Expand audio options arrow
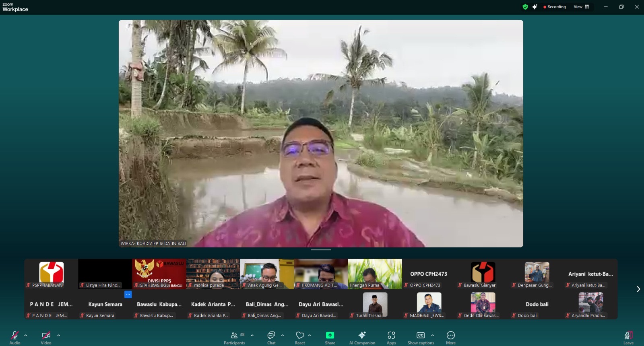Viewport: 644px width, 346px height. click(x=26, y=335)
